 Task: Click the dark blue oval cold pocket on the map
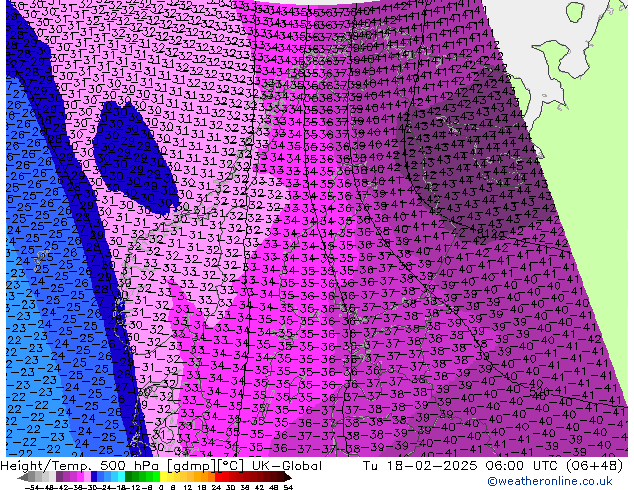pyautogui.click(x=135, y=156)
